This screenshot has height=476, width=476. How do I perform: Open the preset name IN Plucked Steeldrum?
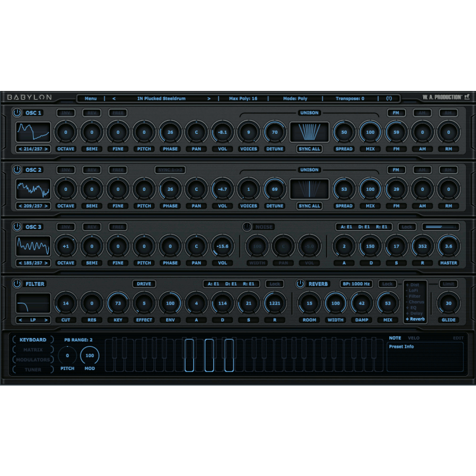tap(161, 99)
